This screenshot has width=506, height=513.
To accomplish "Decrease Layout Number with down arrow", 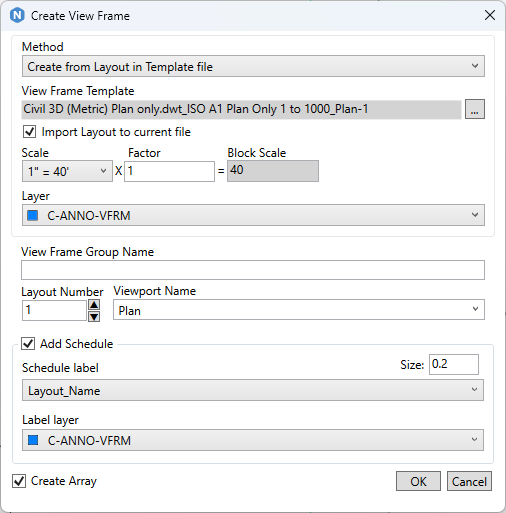I will [x=94, y=316].
